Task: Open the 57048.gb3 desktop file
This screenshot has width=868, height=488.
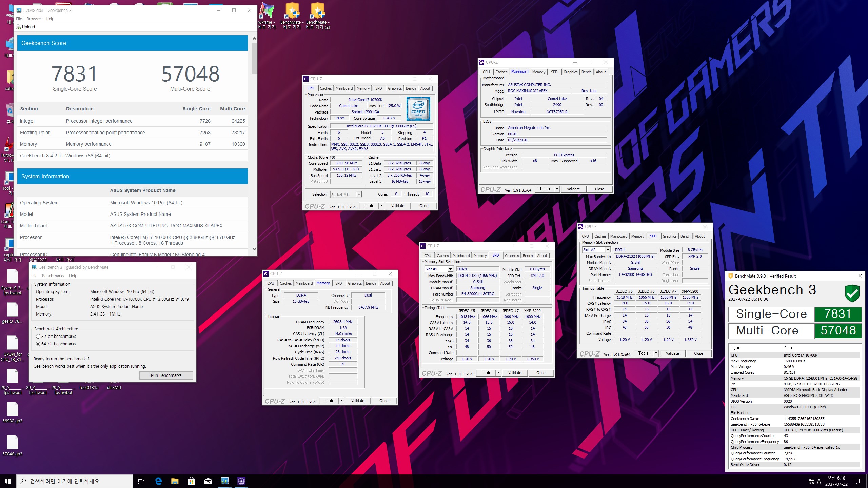Action: click(x=13, y=446)
